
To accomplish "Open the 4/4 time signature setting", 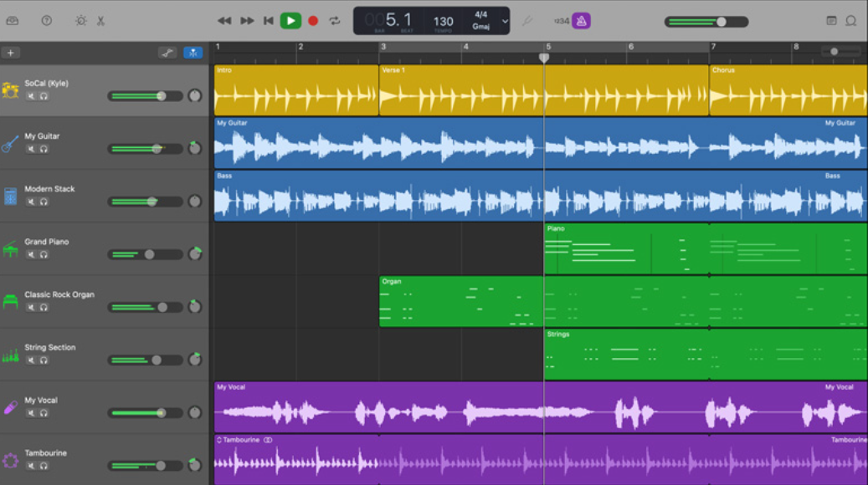I will (x=481, y=15).
